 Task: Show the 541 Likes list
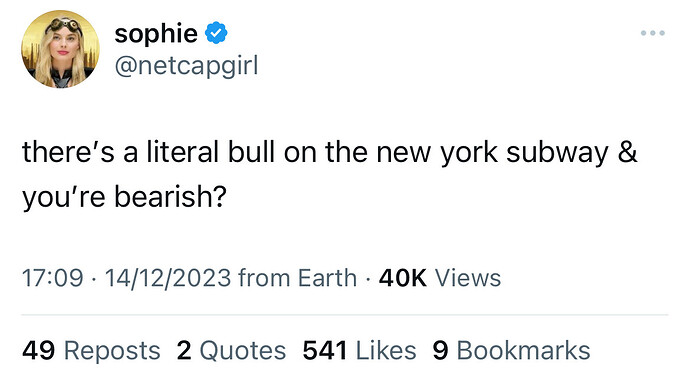(359, 351)
